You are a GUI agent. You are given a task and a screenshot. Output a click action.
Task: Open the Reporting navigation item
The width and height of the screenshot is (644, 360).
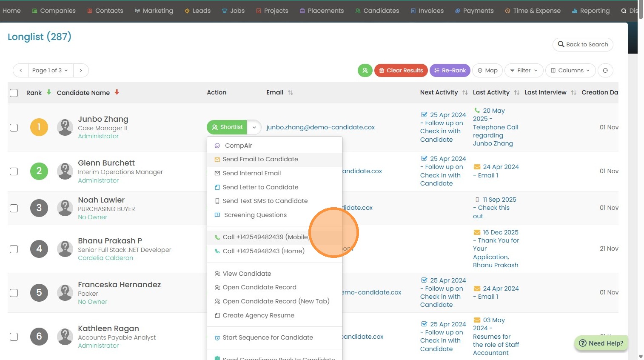tap(591, 11)
